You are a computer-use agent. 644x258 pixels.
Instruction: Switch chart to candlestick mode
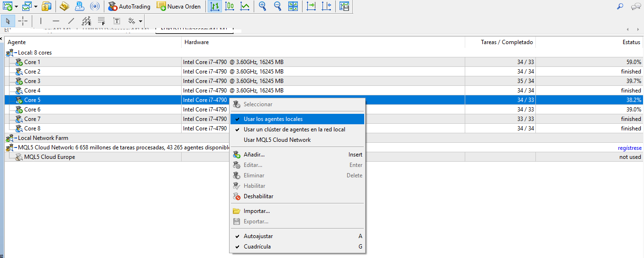pyautogui.click(x=230, y=7)
